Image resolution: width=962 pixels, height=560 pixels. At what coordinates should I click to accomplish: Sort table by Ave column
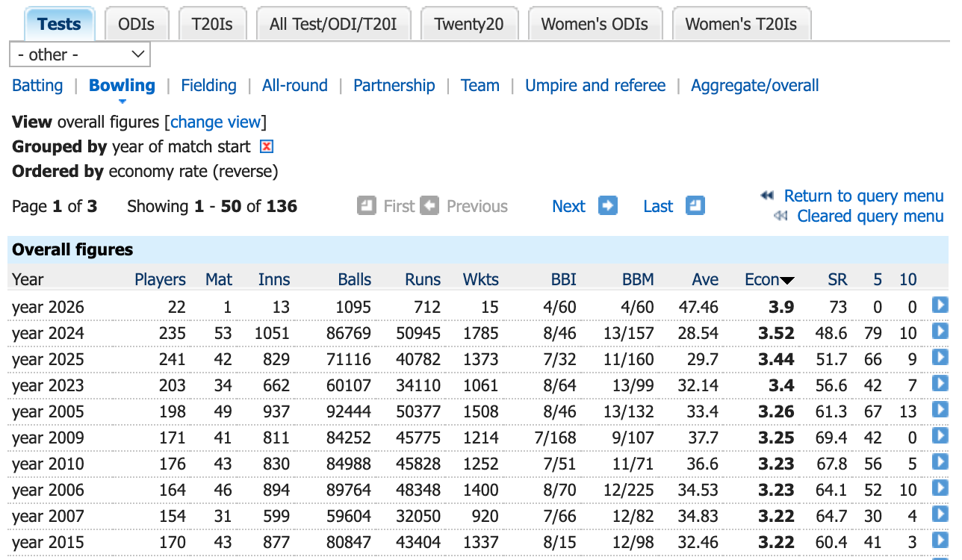click(x=705, y=279)
